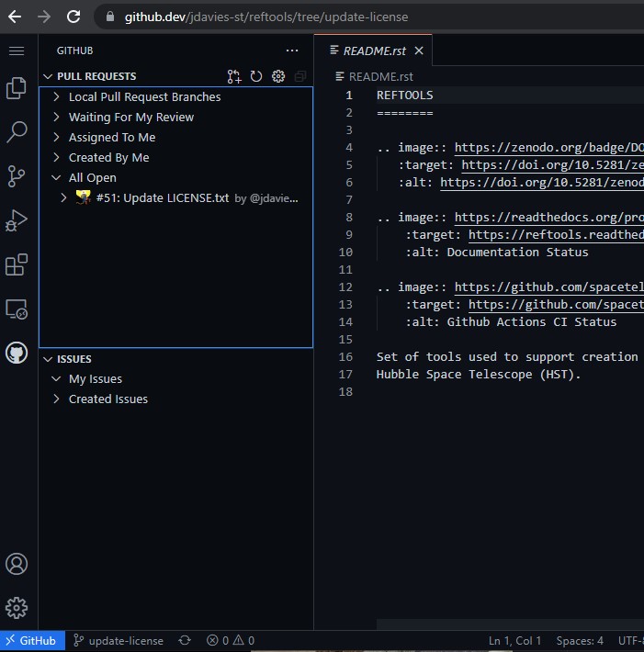Image resolution: width=644 pixels, height=652 pixels.
Task: Click line number 16 in the gutter
Action: coord(345,357)
